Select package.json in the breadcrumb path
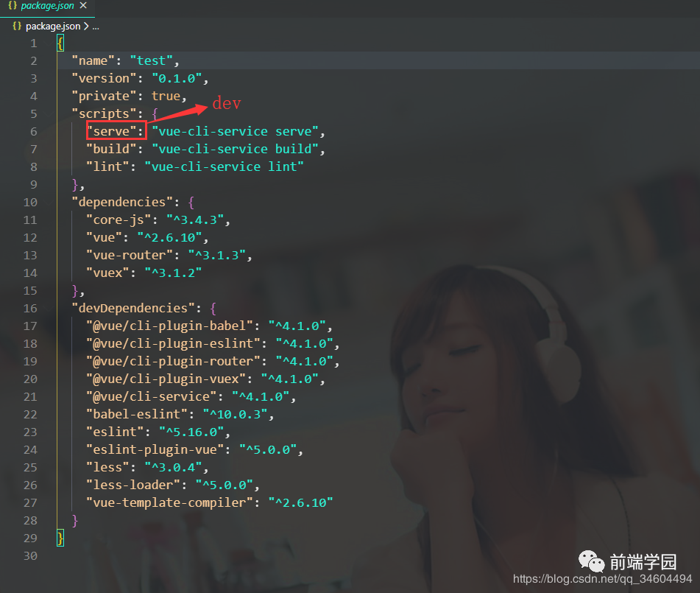700x593 pixels. 52,26
